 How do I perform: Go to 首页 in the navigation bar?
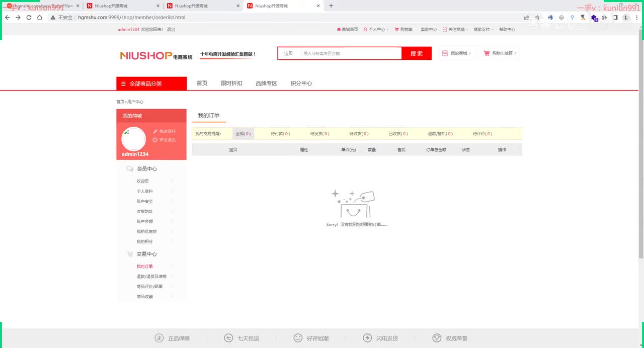(202, 83)
